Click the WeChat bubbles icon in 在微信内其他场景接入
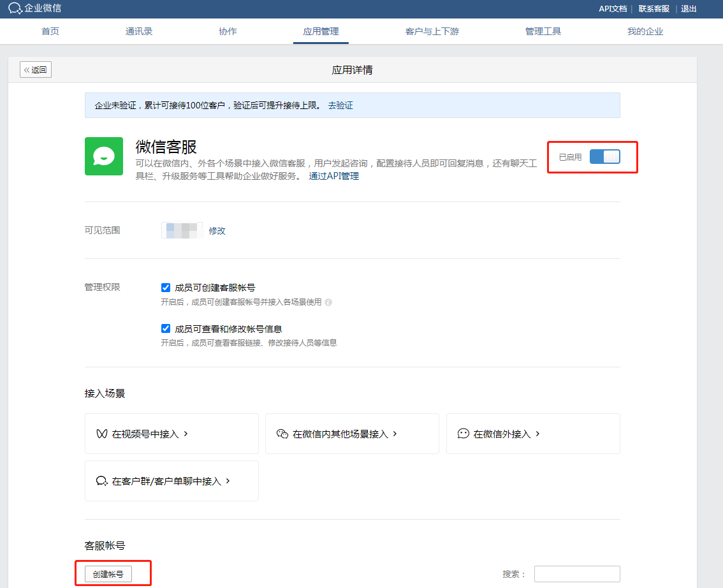Image resolution: width=723 pixels, height=588 pixels. pyautogui.click(x=282, y=434)
